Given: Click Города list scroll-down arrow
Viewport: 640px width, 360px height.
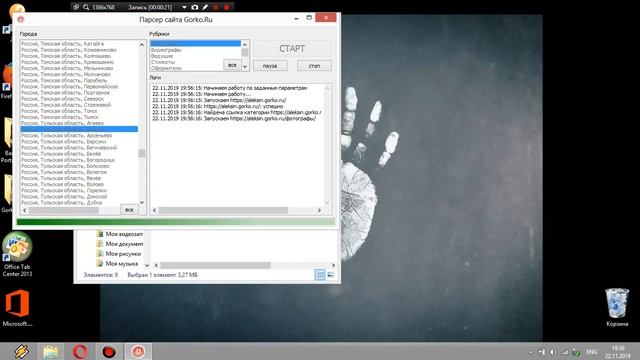Looking at the screenshot, I should [142, 202].
